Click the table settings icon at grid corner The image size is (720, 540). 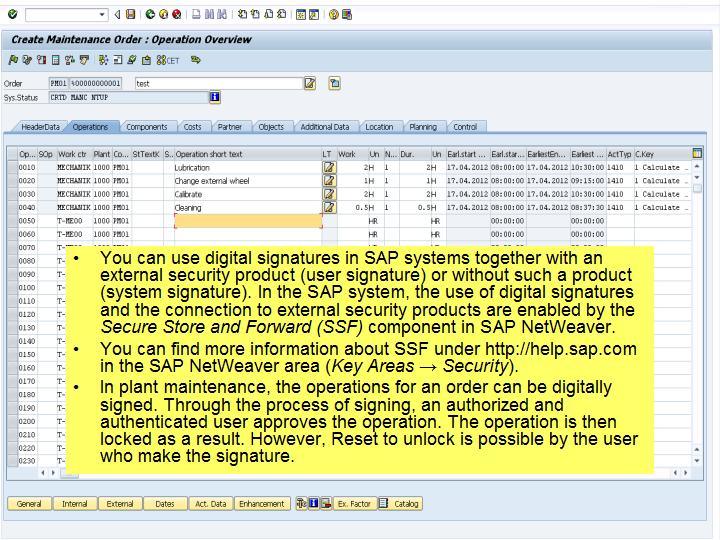click(697, 153)
